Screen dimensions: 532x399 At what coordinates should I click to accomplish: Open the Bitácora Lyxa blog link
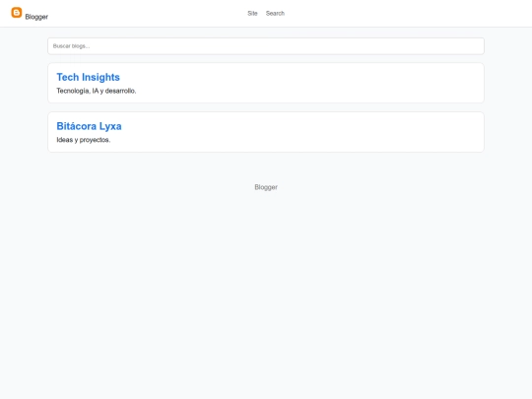pos(89,126)
